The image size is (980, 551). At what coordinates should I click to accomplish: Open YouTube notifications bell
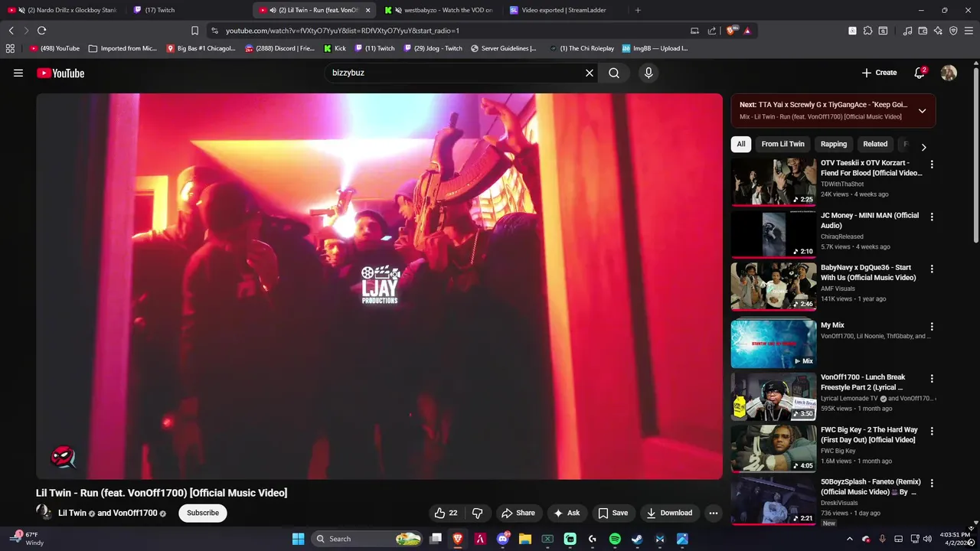coord(920,73)
